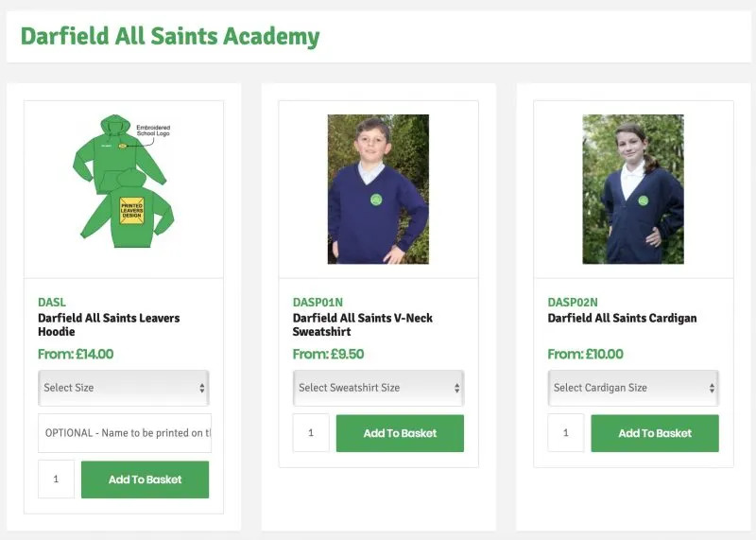Image resolution: width=756 pixels, height=540 pixels.
Task: Add the V-Neck Sweatshirt to basket
Action: (x=400, y=433)
